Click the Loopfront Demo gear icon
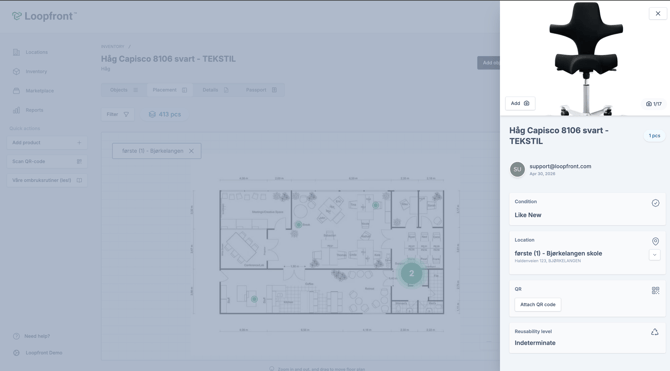The width and height of the screenshot is (670, 371). click(16, 353)
